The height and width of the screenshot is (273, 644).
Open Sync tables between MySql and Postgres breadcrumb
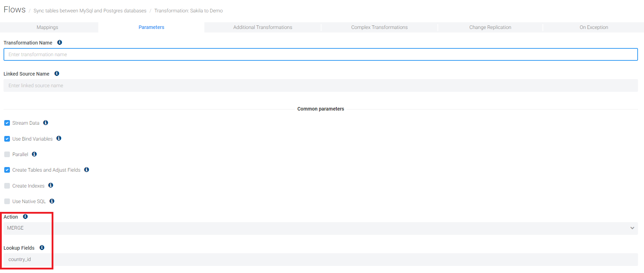click(90, 11)
